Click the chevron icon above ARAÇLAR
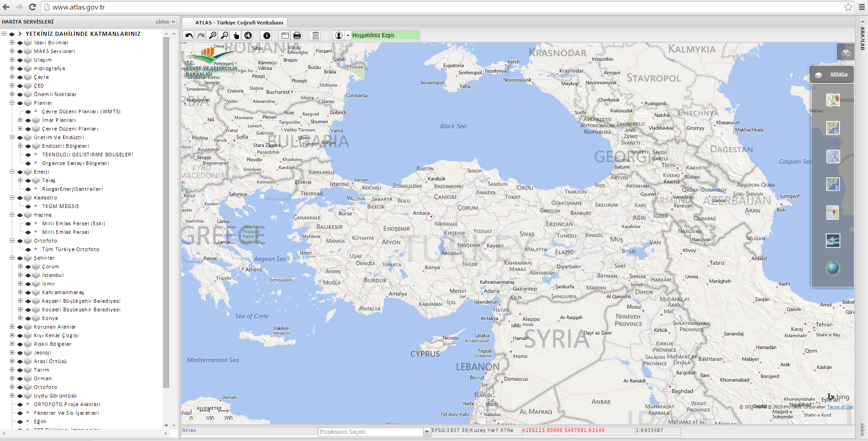This screenshot has height=441, width=868. tap(863, 22)
